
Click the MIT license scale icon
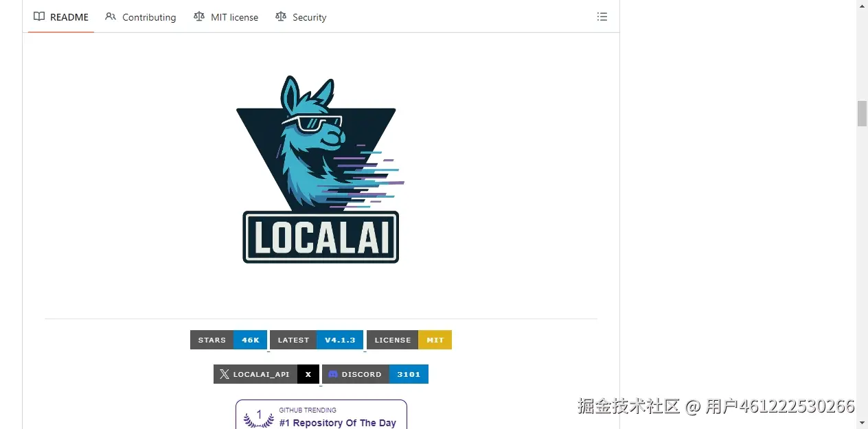pos(199,16)
